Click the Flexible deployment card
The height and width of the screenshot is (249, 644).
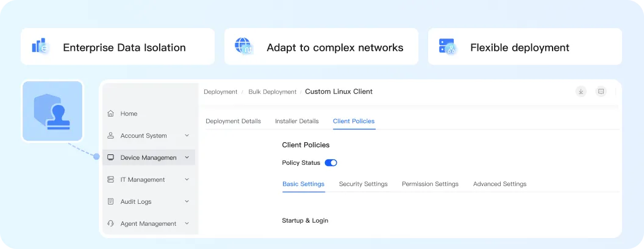[x=525, y=46]
